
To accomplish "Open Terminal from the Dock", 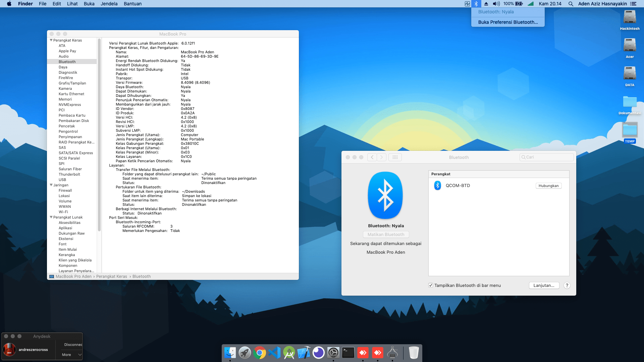I will (348, 353).
